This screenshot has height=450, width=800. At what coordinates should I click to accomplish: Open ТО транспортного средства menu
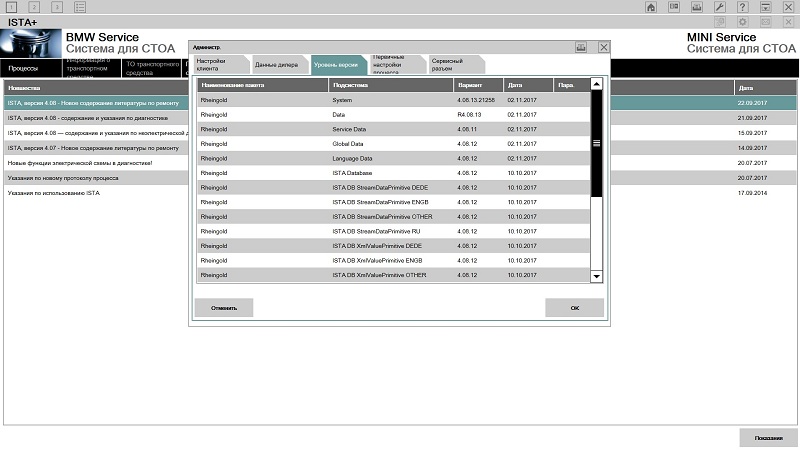click(x=152, y=68)
